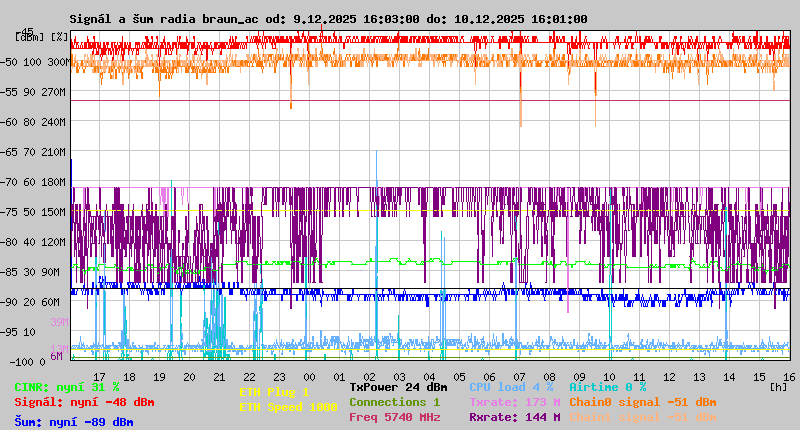The width and height of the screenshot is (800, 430).
Task: Click hour label '07' on the time axis
Action: click(519, 377)
